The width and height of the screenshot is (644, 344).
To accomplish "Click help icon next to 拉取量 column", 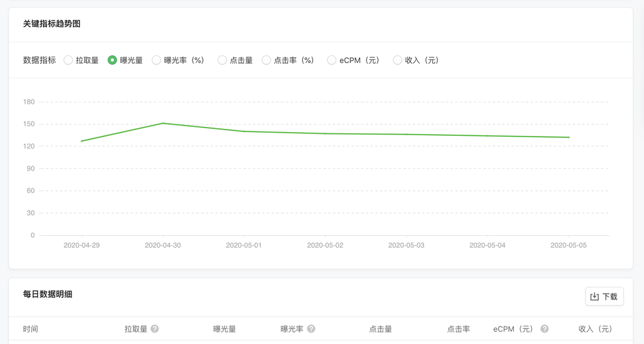I will 155,329.
